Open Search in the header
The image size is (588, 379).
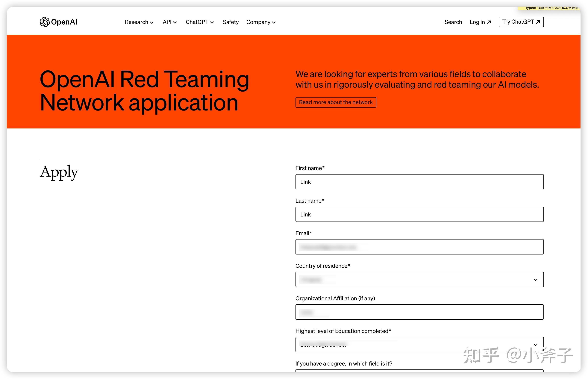click(x=453, y=22)
